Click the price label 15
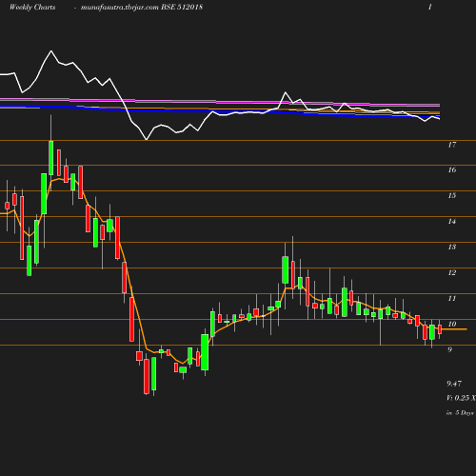The width and height of the screenshot is (476, 476). (x=452, y=195)
